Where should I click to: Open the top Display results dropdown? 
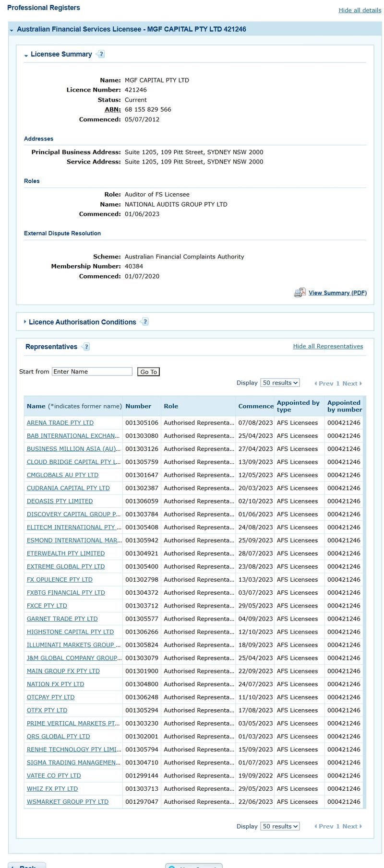[280, 383]
